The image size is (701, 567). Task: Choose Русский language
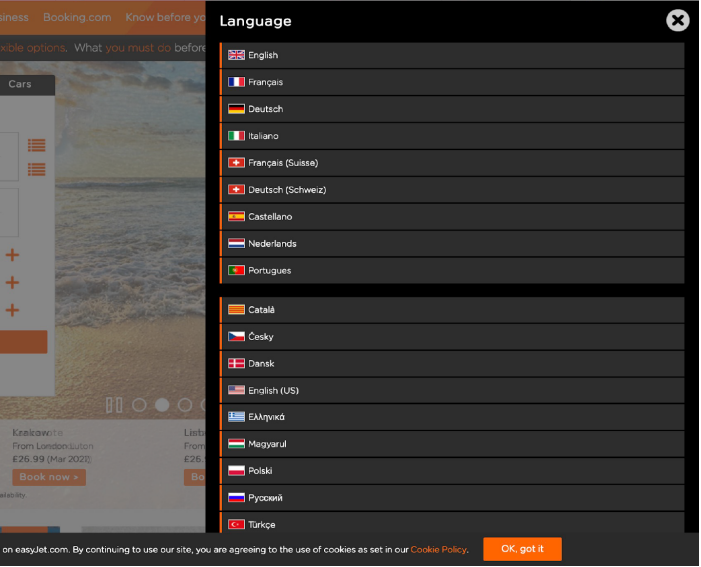click(x=452, y=498)
